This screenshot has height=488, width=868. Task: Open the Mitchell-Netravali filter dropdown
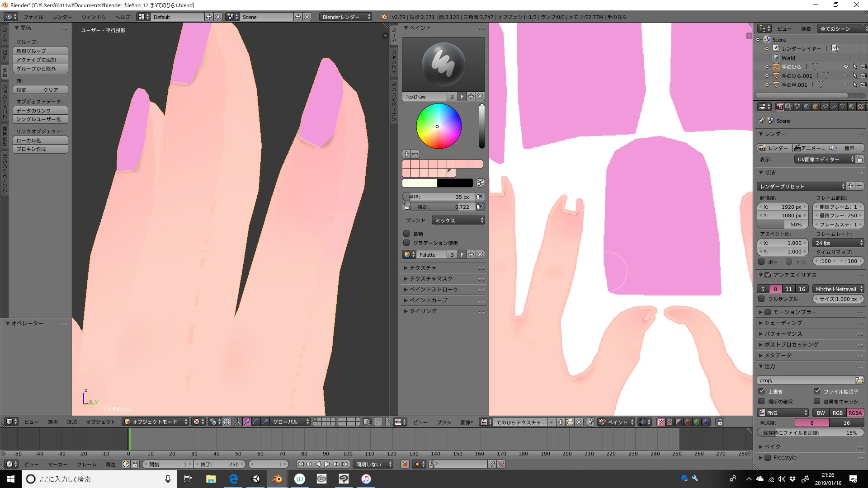click(838, 289)
